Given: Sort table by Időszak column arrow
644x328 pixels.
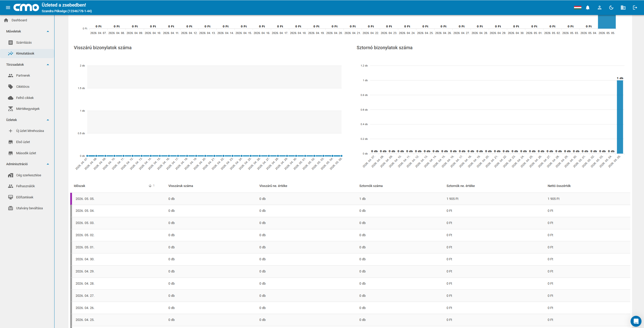Looking at the screenshot, I should (150, 186).
